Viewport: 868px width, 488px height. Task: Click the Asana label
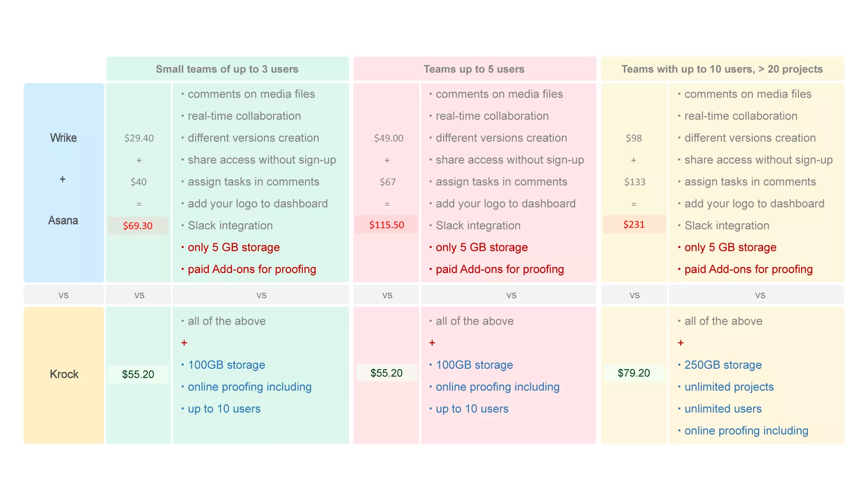pyautogui.click(x=63, y=221)
